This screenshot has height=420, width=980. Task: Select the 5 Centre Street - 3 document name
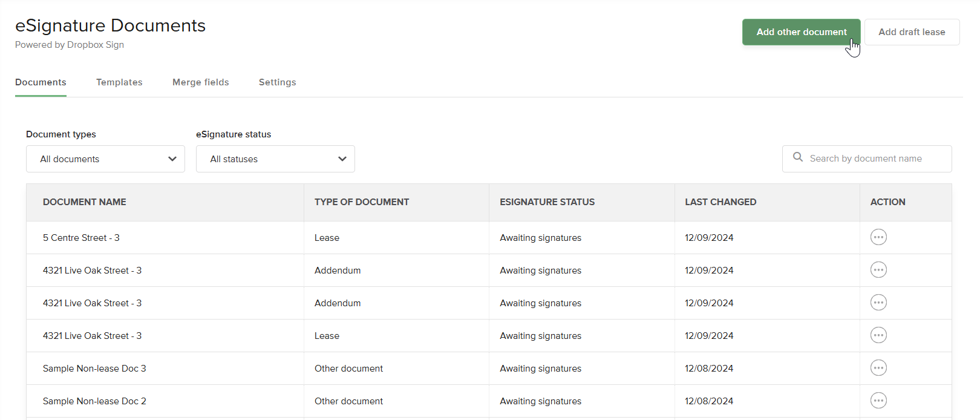coord(81,238)
